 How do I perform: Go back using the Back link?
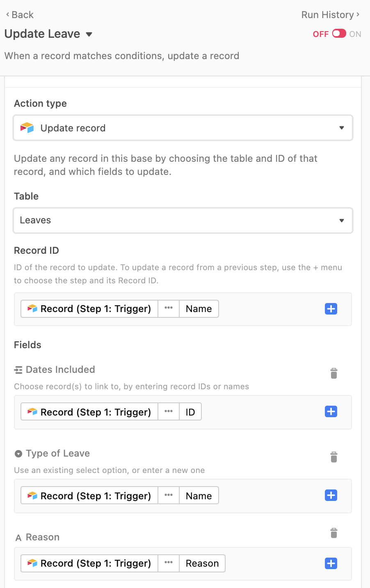click(19, 15)
